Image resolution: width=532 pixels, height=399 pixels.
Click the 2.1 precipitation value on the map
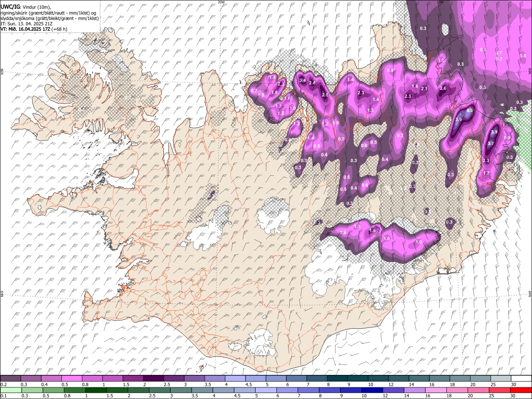[x=424, y=89]
